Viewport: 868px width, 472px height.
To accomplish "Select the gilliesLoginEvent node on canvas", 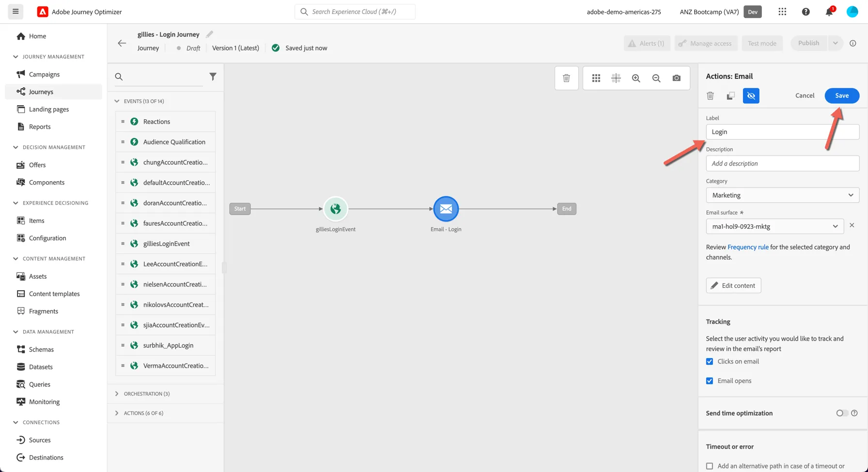I will pos(335,209).
